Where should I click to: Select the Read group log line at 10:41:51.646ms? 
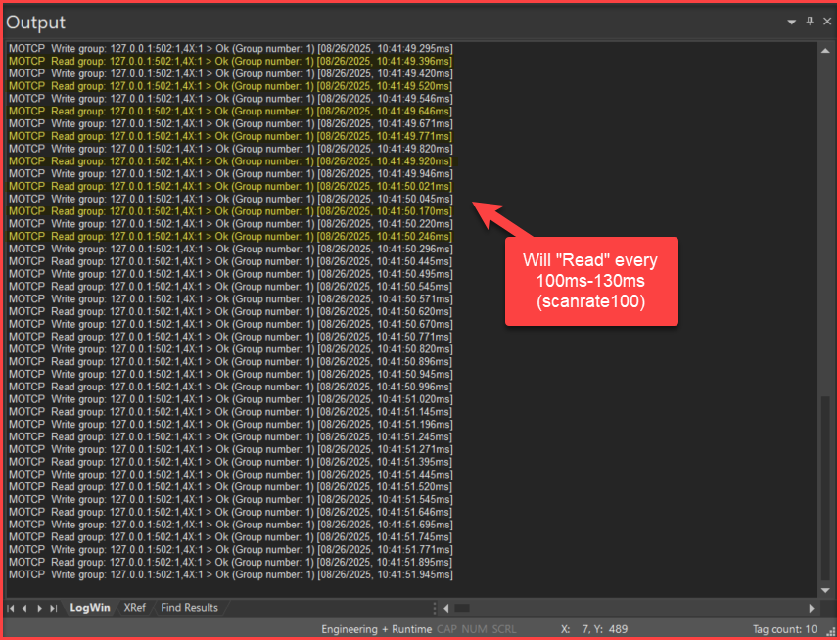point(231,512)
